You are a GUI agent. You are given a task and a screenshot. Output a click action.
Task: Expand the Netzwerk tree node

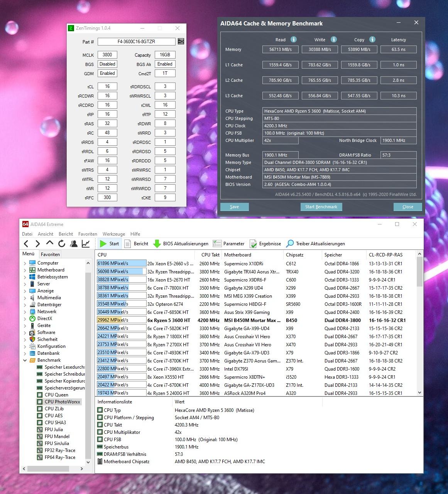(x=25, y=312)
